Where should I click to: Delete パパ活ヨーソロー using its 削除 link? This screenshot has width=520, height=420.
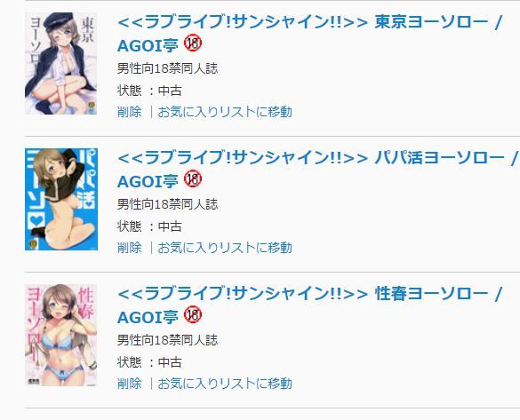tap(130, 248)
